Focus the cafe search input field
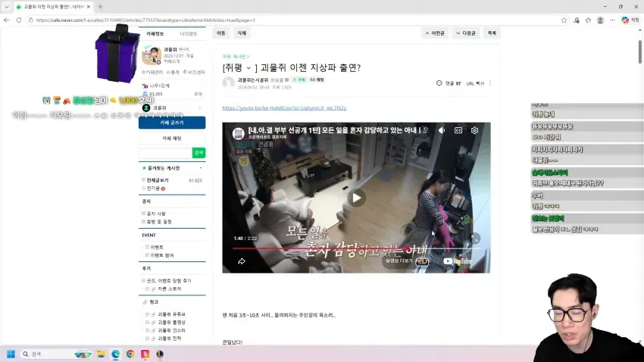This screenshot has width=644, height=362. click(165, 153)
